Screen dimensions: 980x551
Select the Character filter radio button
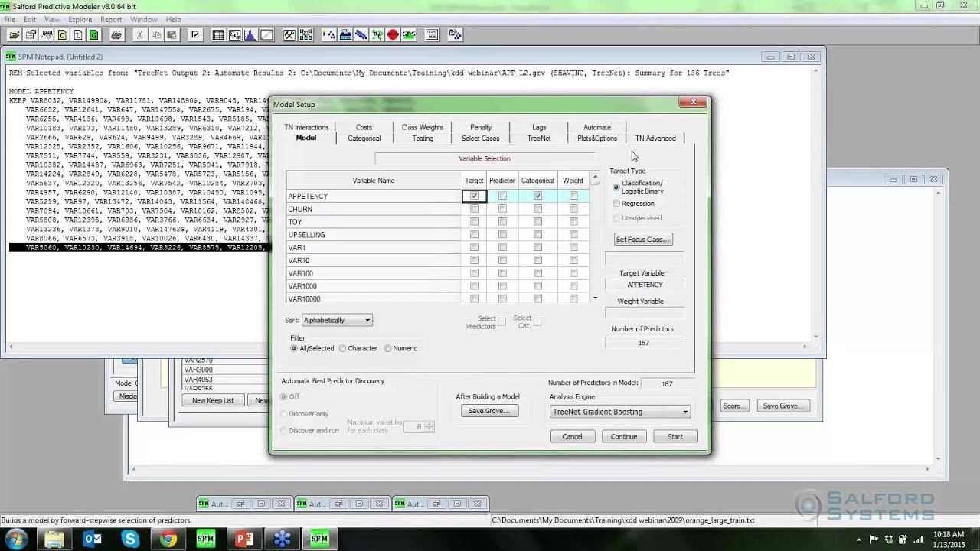pos(342,348)
